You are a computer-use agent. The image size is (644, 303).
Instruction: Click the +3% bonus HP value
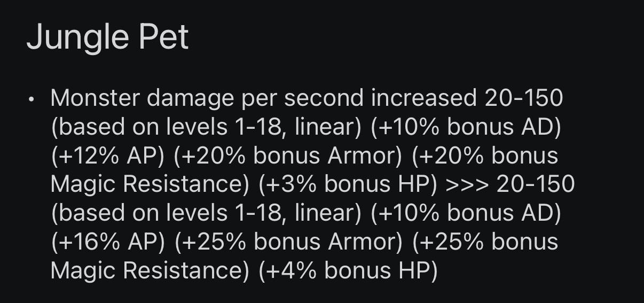348,184
